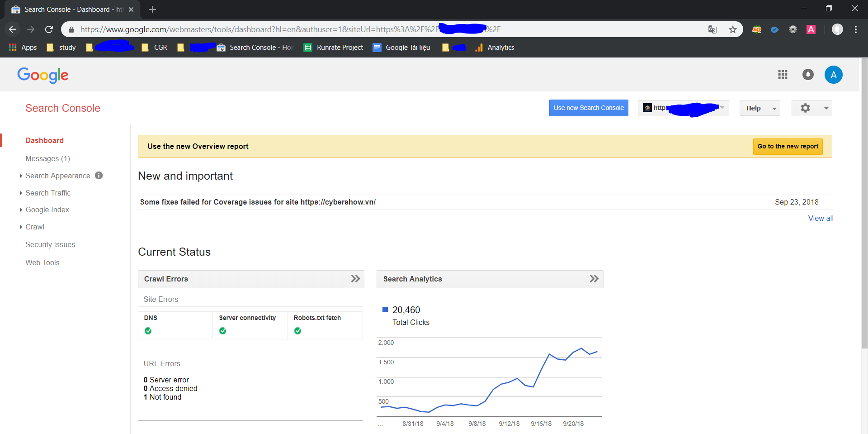
Task: Click the DNS green status checkmark
Action: pyautogui.click(x=148, y=331)
